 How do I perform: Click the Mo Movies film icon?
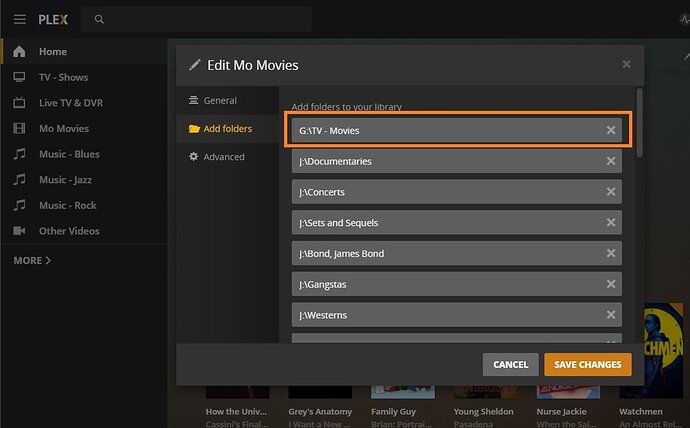tap(19, 128)
